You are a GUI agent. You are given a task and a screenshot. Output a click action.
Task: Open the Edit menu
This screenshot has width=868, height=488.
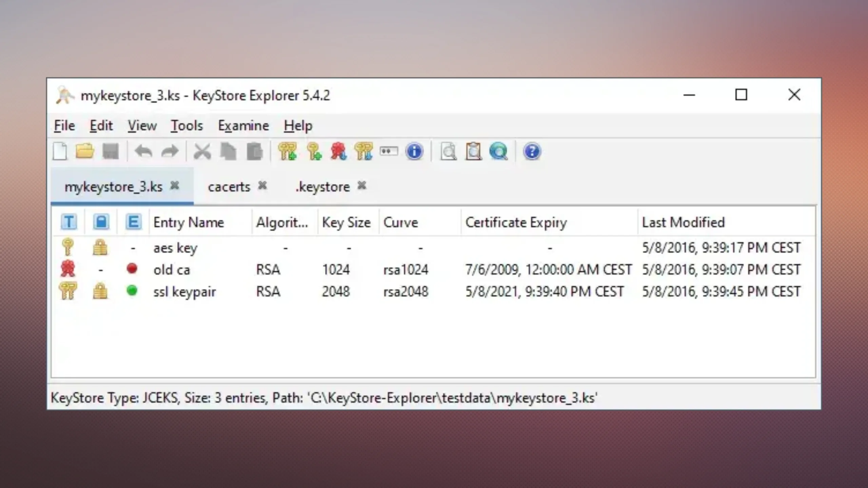[101, 126]
